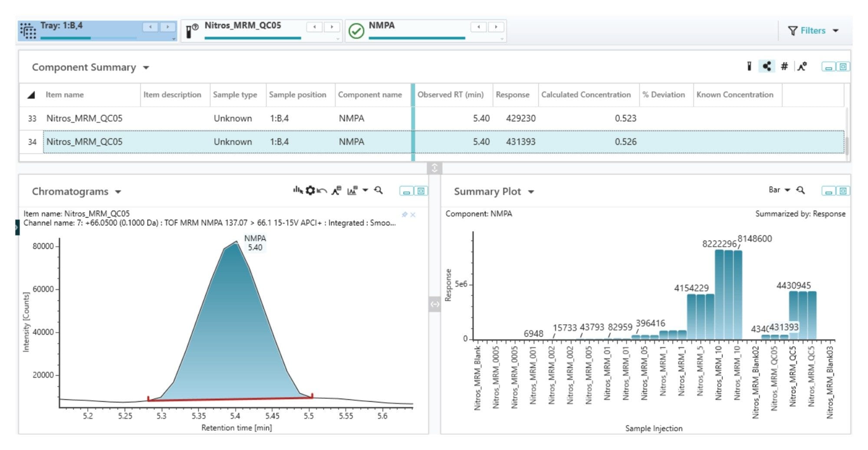Expand the Summary Plot title dropdown
Image resolution: width=868 pixels, height=450 pixels.
click(531, 192)
